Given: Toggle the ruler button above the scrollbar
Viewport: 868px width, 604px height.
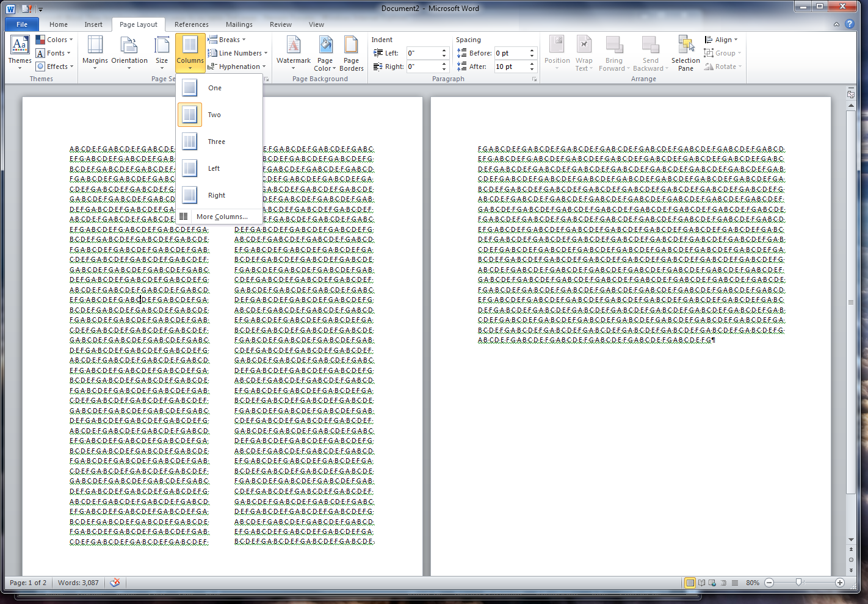Looking at the screenshot, I should [x=851, y=95].
